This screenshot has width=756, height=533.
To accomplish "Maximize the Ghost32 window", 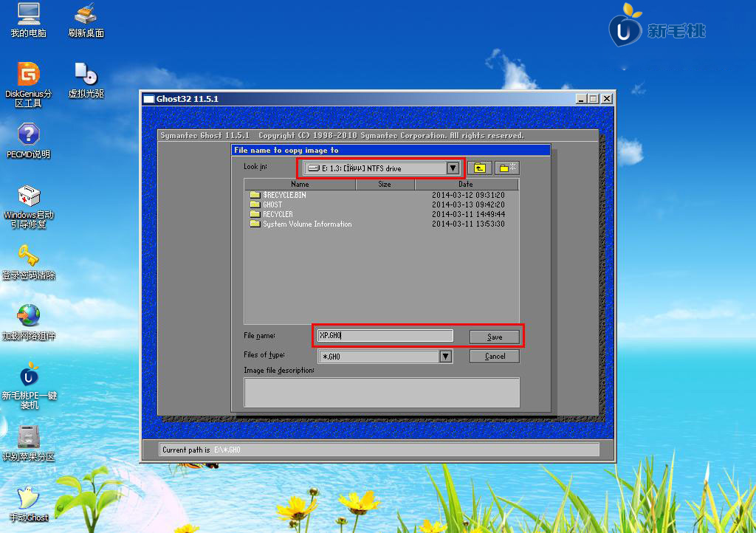I will (x=593, y=99).
